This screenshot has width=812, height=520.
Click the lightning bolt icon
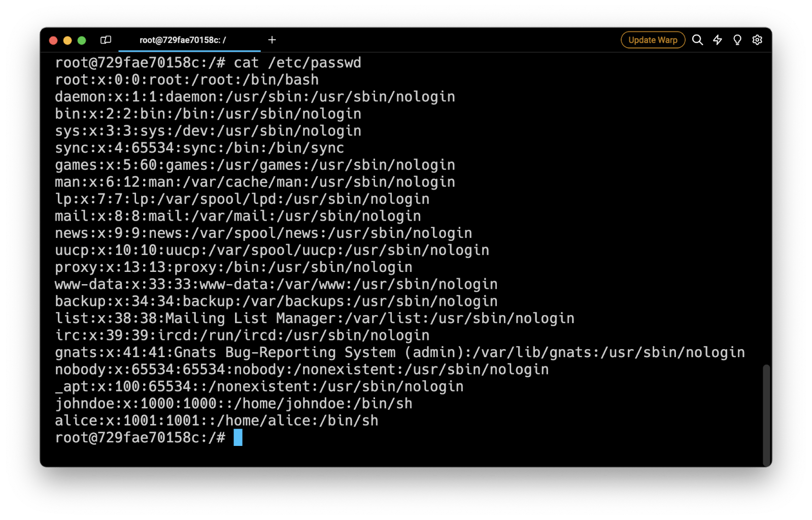(717, 40)
